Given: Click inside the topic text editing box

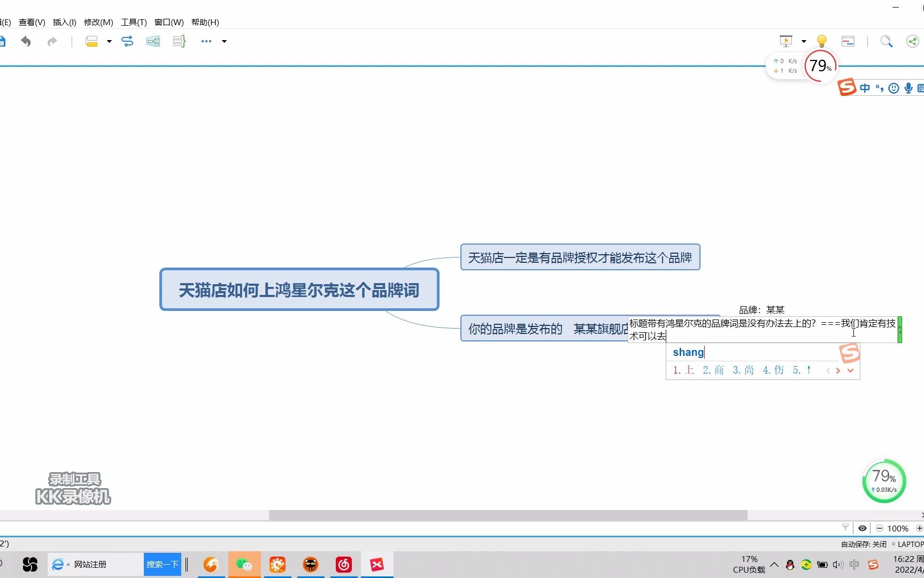Looking at the screenshot, I should 763,329.
